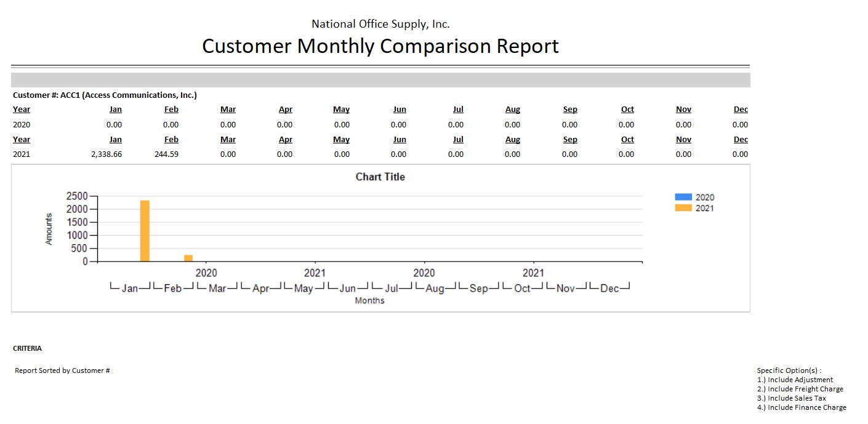This screenshot has height=424, width=868.
Task: Select the Include Freight Charge option line
Action: 800,389
